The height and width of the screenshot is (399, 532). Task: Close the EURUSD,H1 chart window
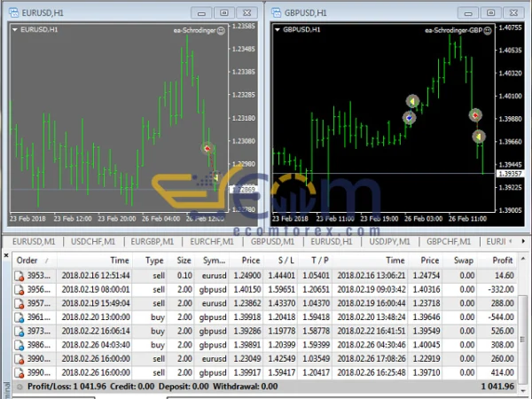247,13
